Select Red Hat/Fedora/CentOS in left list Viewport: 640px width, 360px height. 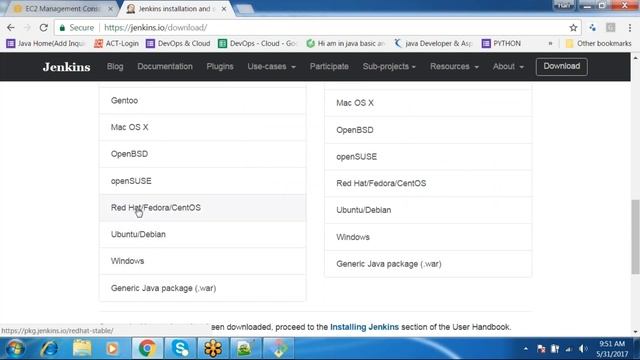click(x=202, y=208)
